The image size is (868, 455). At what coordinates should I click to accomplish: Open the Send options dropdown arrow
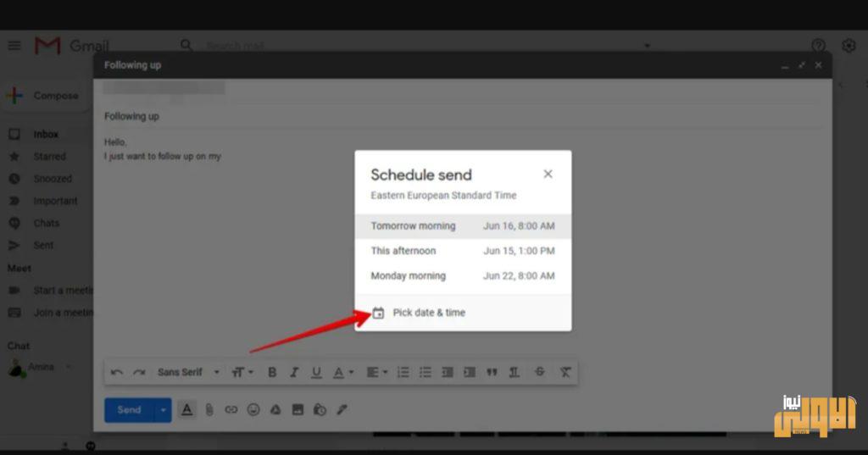click(163, 410)
